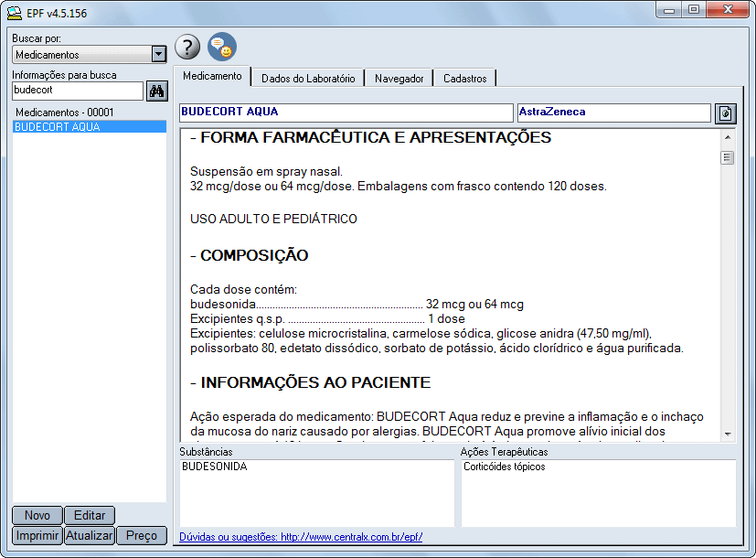Select Corticóides tópicos in Ações Terapêuticas
This screenshot has height=558, width=756.
tap(505, 467)
